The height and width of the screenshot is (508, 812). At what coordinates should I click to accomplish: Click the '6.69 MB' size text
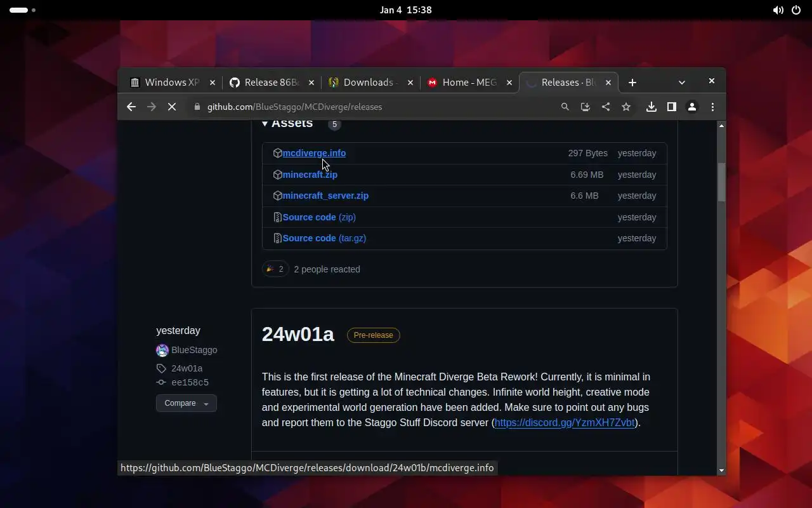coord(587,175)
